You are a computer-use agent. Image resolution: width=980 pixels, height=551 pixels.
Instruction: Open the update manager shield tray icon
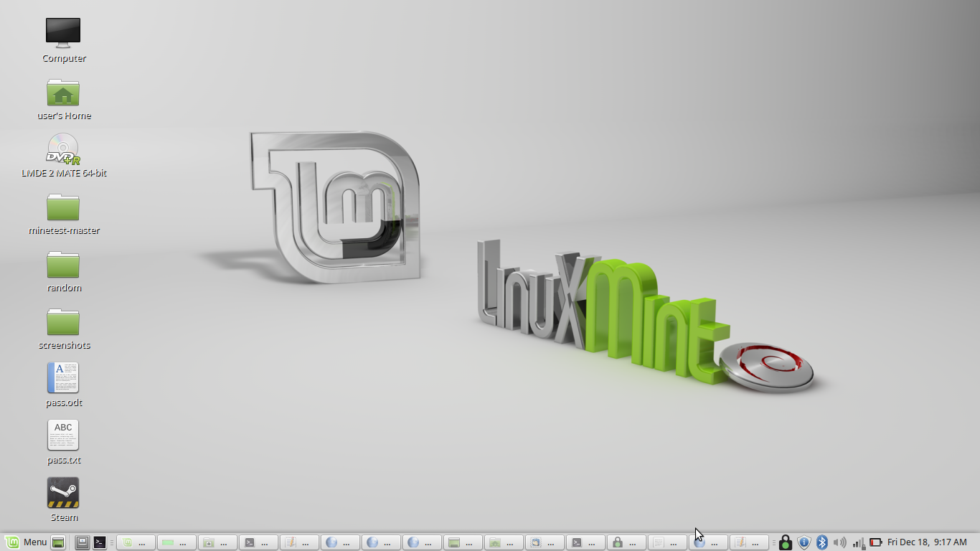coord(804,542)
